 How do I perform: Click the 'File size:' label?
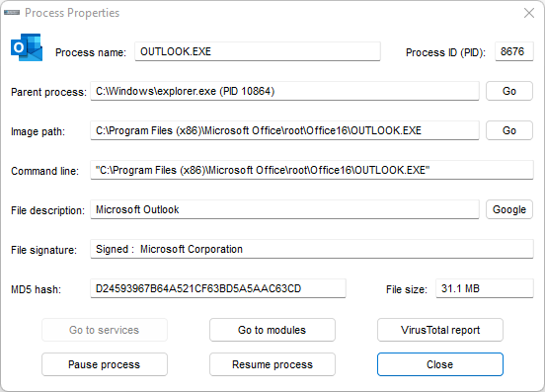[407, 289]
